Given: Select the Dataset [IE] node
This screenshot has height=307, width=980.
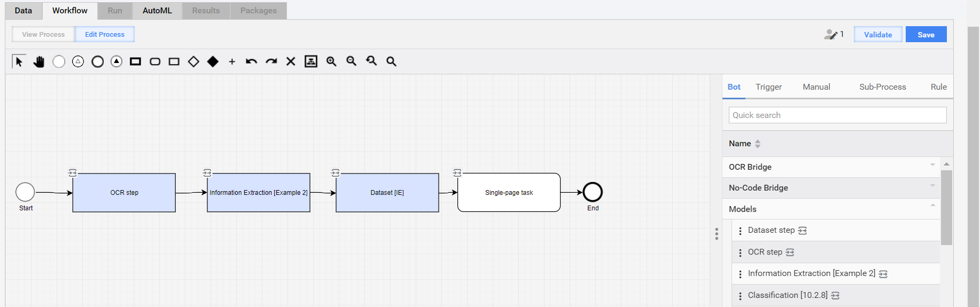Looking at the screenshot, I should pyautogui.click(x=387, y=193).
